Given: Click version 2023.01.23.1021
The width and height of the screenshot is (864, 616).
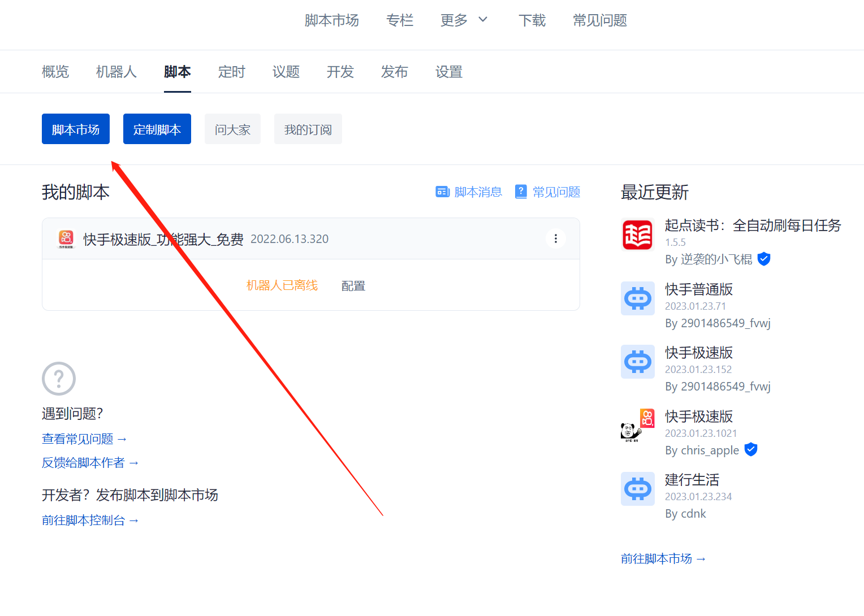Looking at the screenshot, I should click(x=701, y=433).
